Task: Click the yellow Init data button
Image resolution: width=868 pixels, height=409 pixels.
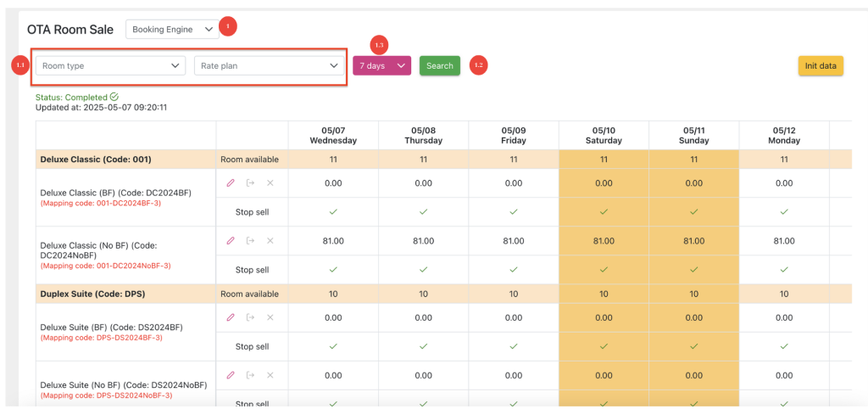Action: tap(820, 65)
